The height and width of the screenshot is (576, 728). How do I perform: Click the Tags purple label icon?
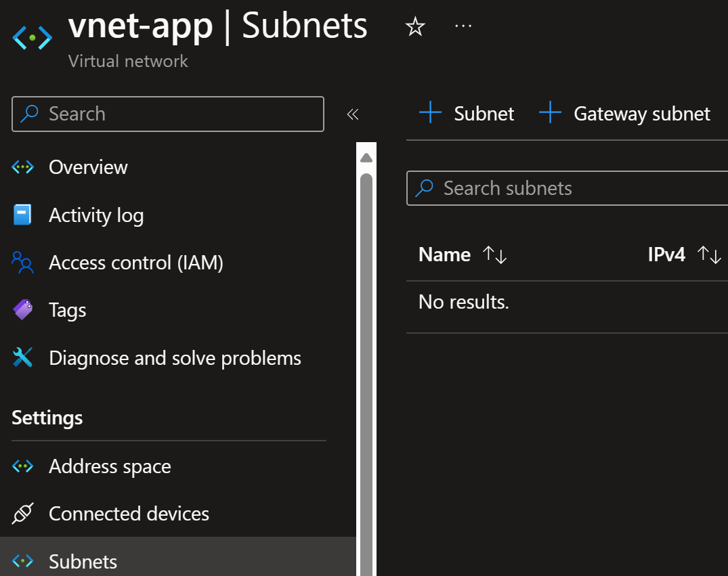point(23,310)
